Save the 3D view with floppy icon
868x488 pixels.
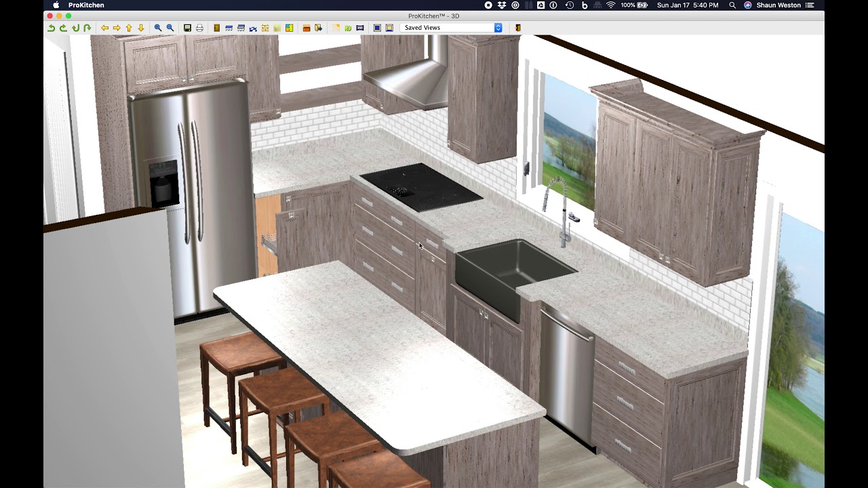click(x=187, y=28)
